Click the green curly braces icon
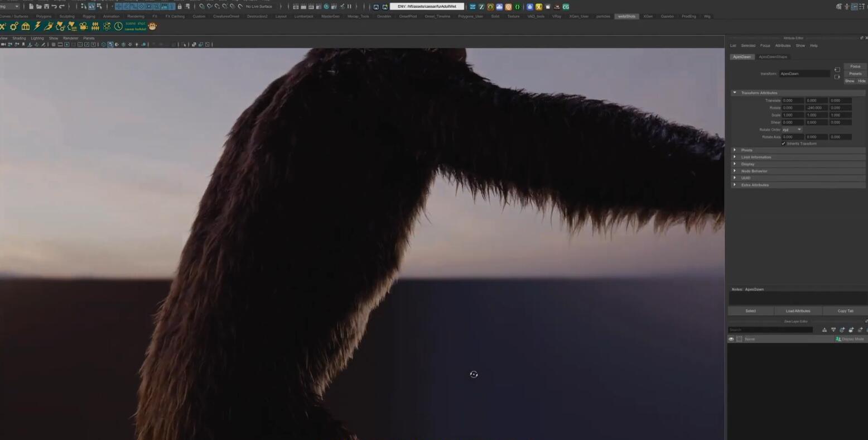Viewport: 868px width, 440px height. pos(517,7)
